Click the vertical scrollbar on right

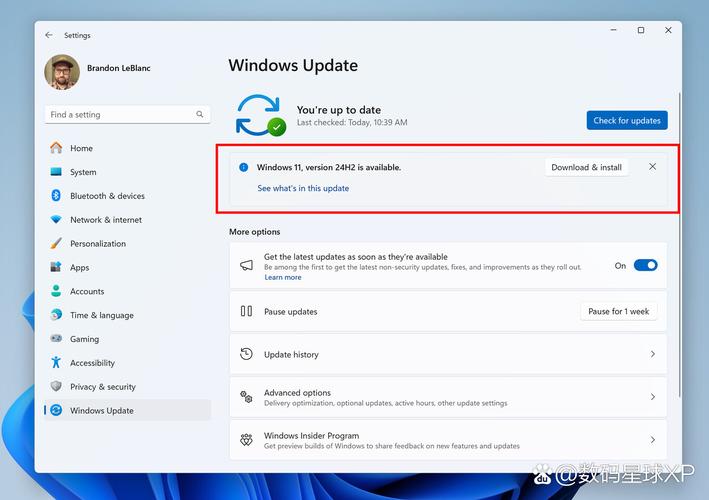pyautogui.click(x=679, y=244)
